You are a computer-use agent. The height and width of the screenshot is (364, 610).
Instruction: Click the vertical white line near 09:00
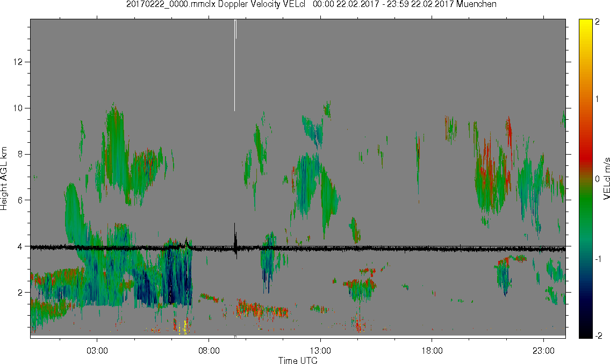(x=234, y=65)
